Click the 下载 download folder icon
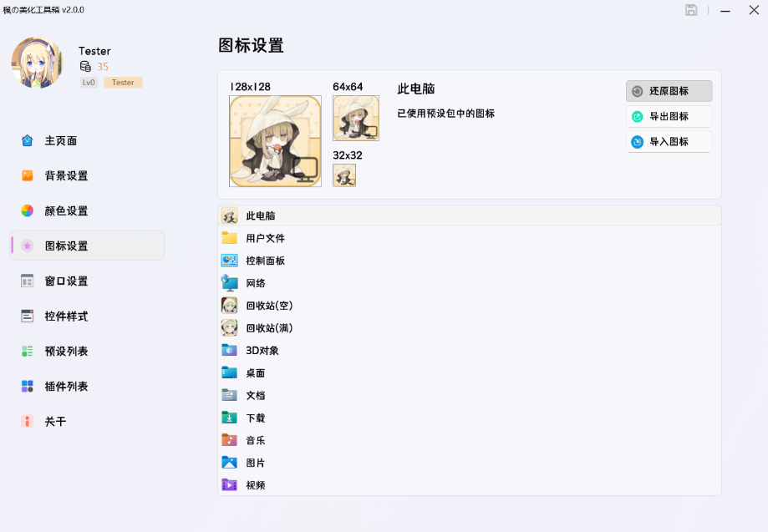The image size is (768, 532). (230, 418)
